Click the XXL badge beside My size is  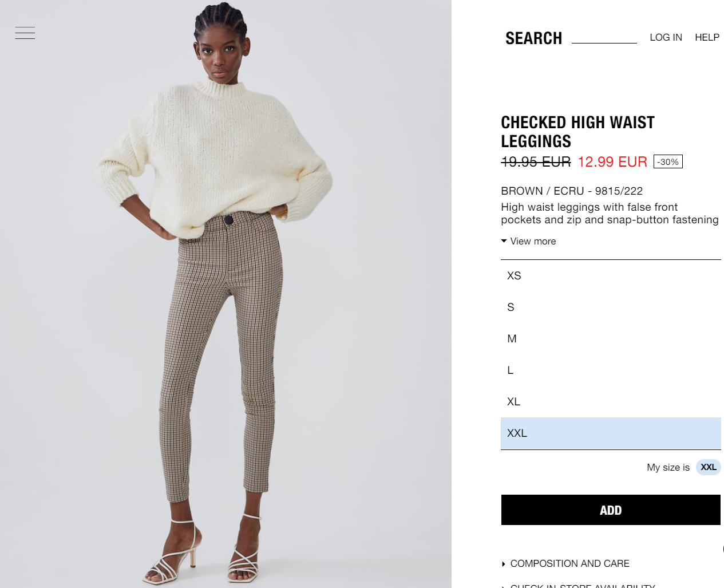tap(709, 467)
